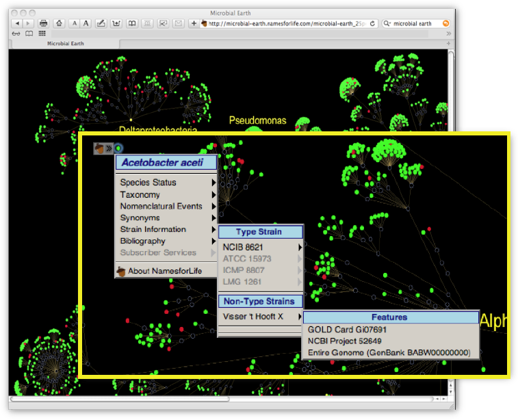Screen dimensions: 518x420
Task: Click the larger text size A button
Action: [x=86, y=23]
